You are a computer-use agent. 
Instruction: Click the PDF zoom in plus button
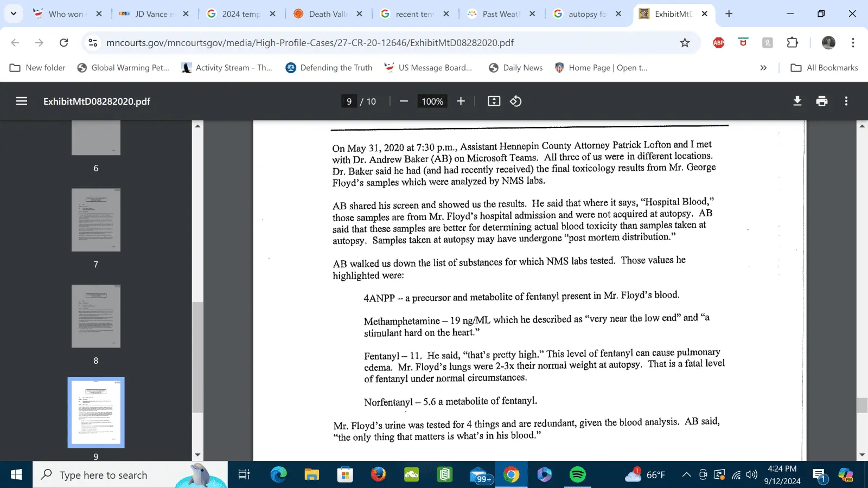461,101
